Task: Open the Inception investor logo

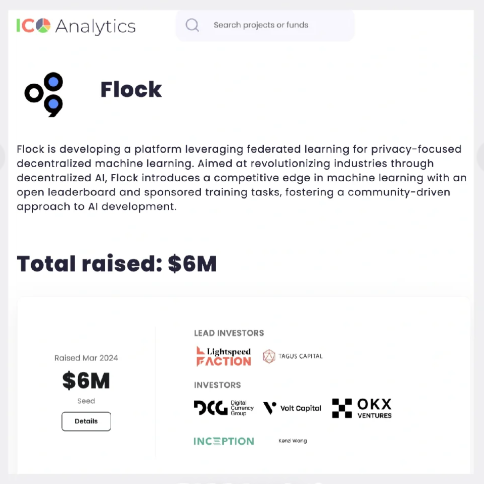Action: point(224,441)
